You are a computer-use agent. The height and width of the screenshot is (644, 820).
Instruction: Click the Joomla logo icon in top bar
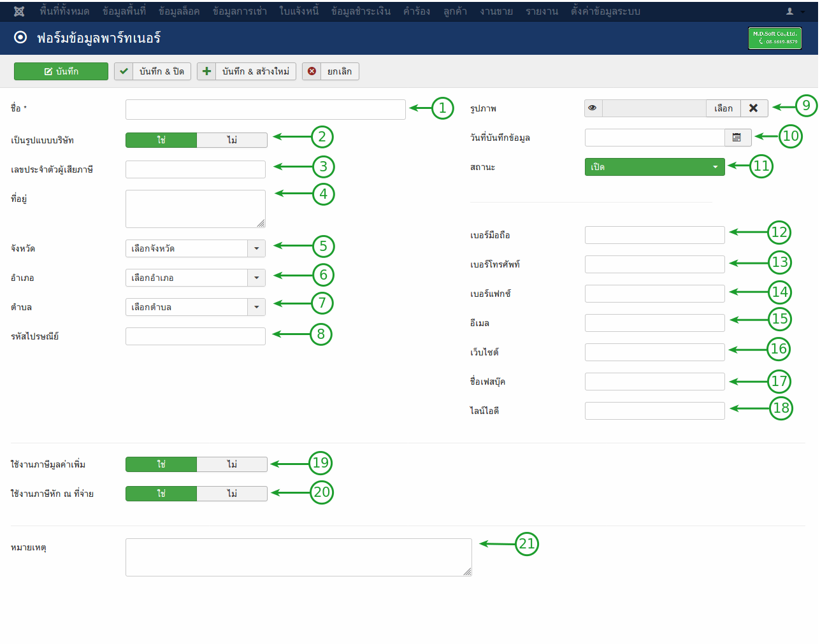(19, 11)
